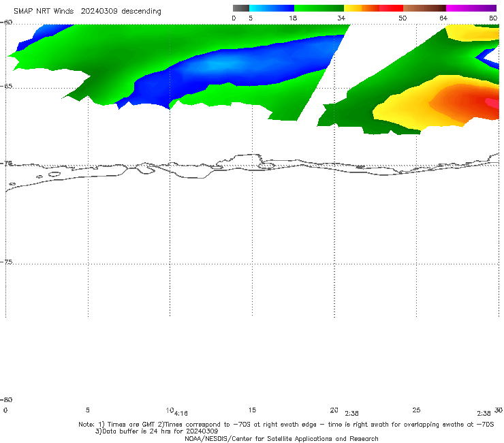Viewport: 504px width, 443px height.
Task: Click the colorbar label "64"
Action: (x=443, y=18)
